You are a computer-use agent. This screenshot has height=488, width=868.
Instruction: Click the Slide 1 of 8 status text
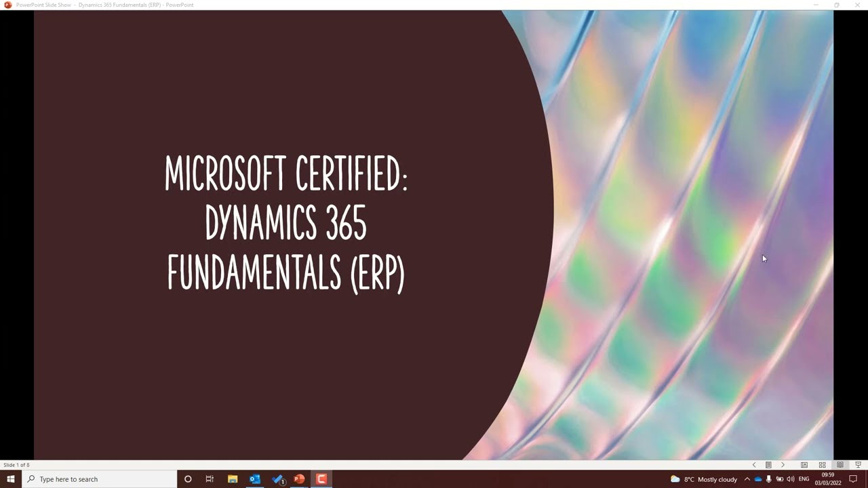(x=16, y=465)
